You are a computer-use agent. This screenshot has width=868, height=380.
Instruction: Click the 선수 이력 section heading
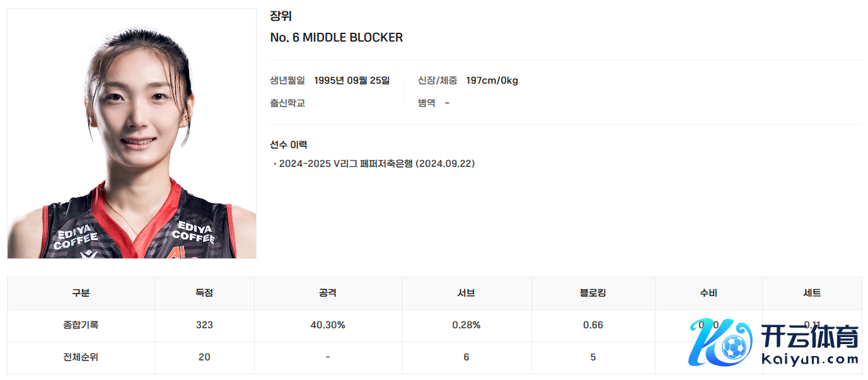pyautogui.click(x=288, y=144)
